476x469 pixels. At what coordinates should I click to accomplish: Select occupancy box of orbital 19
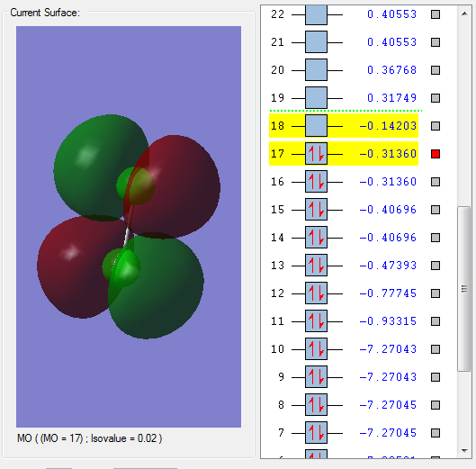tap(316, 98)
